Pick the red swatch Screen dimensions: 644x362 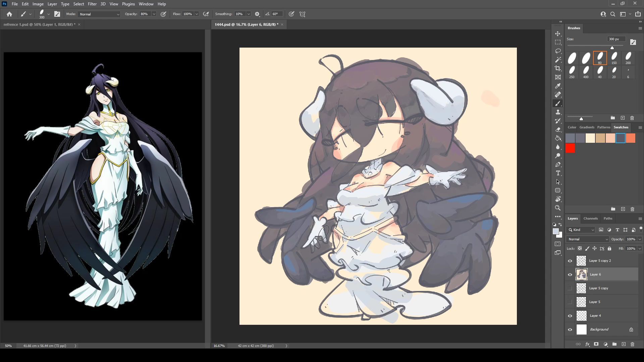point(570,148)
